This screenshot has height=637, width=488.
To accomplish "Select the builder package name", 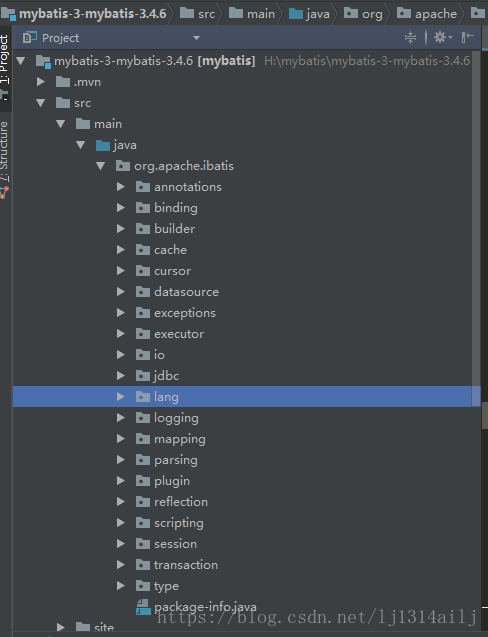I will click(x=174, y=229).
